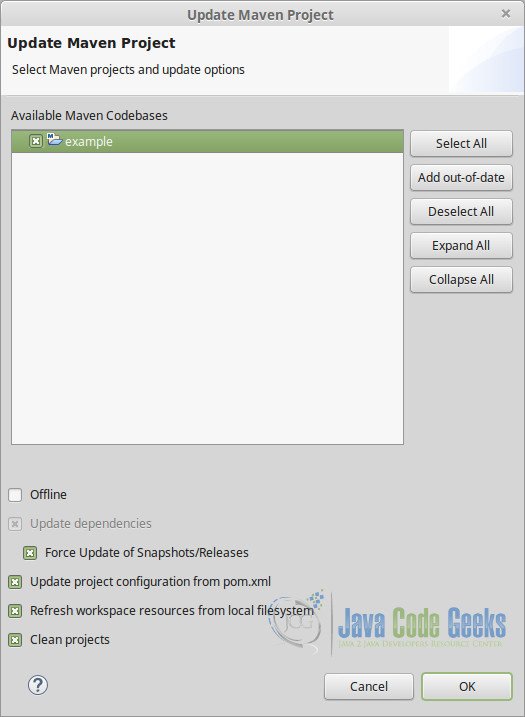Image resolution: width=525 pixels, height=717 pixels.
Task: Uncheck the example project checkbox
Action: pos(36,141)
